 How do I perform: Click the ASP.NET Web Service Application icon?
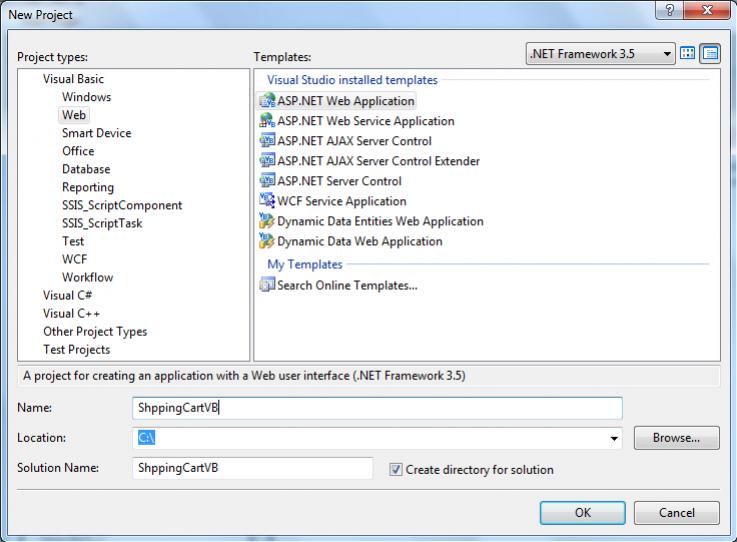click(267, 120)
